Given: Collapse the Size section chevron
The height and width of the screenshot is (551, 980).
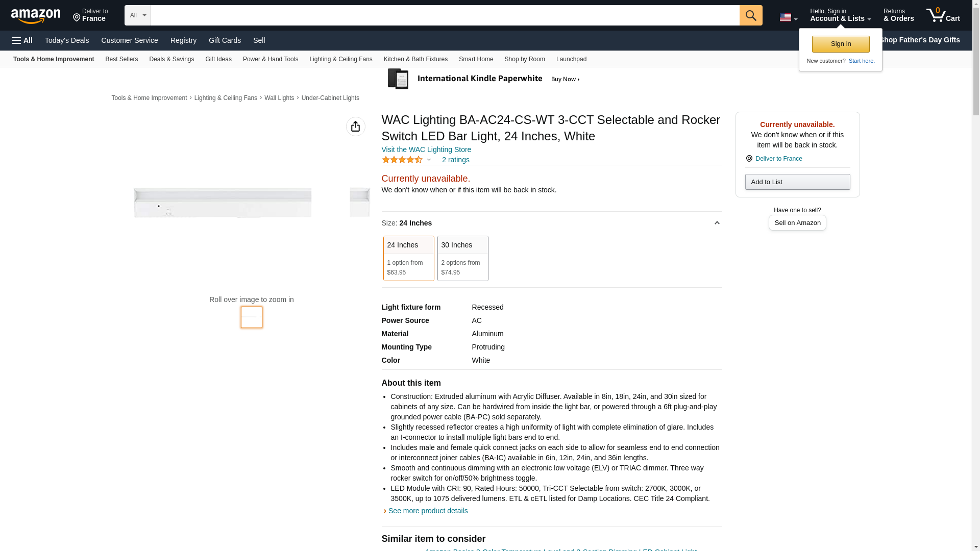Looking at the screenshot, I should tap(717, 223).
